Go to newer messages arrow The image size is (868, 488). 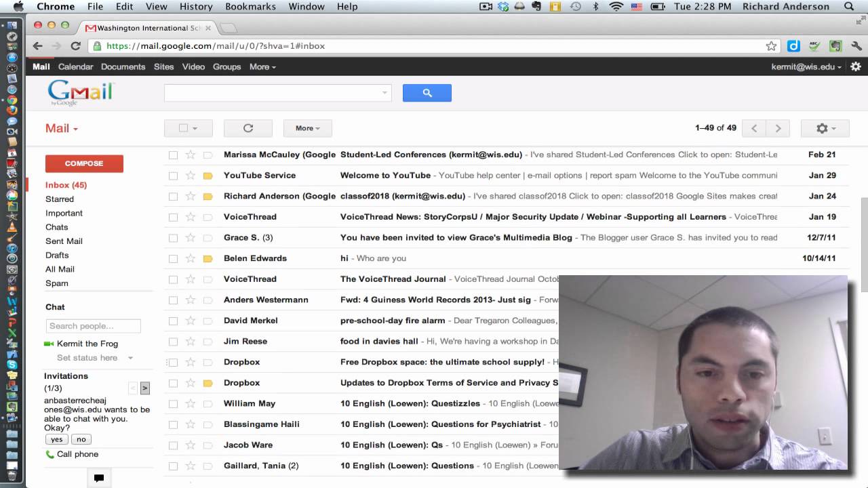coord(754,128)
